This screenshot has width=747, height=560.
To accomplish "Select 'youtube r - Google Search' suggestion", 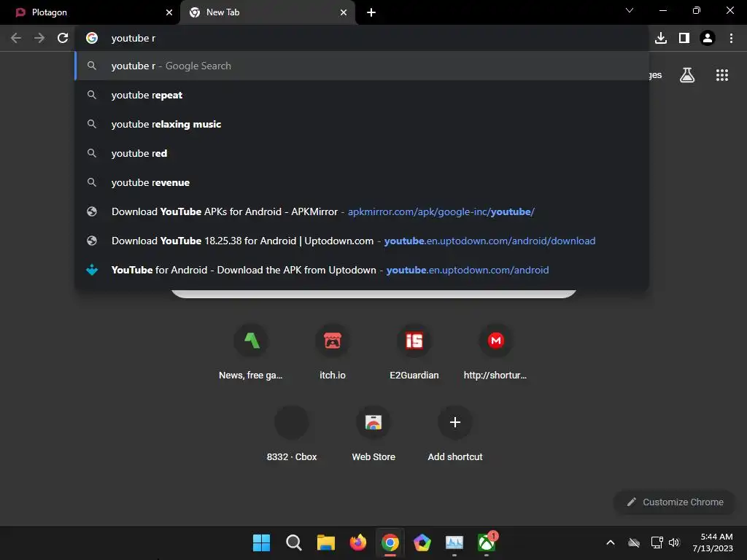I will pyautogui.click(x=362, y=66).
